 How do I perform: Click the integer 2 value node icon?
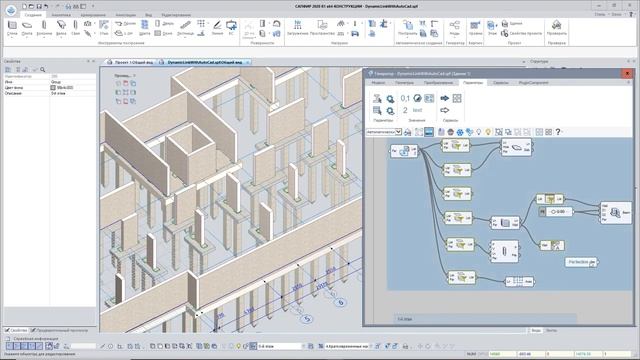[405, 110]
